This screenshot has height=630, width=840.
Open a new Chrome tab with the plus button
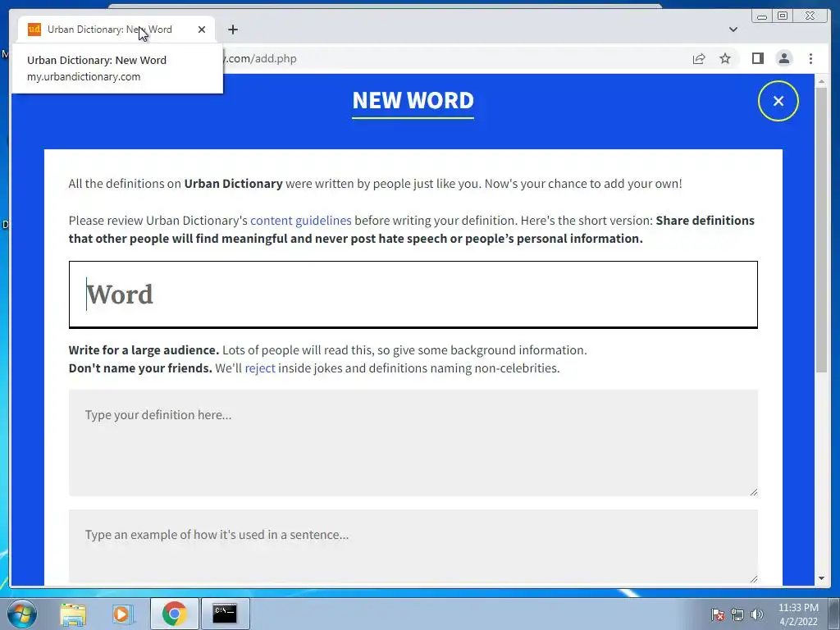click(232, 30)
